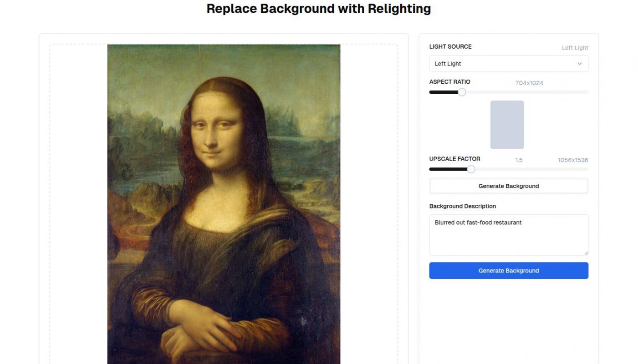The image size is (638, 364).
Task: Click the blue Generate Background button
Action: pos(509,271)
